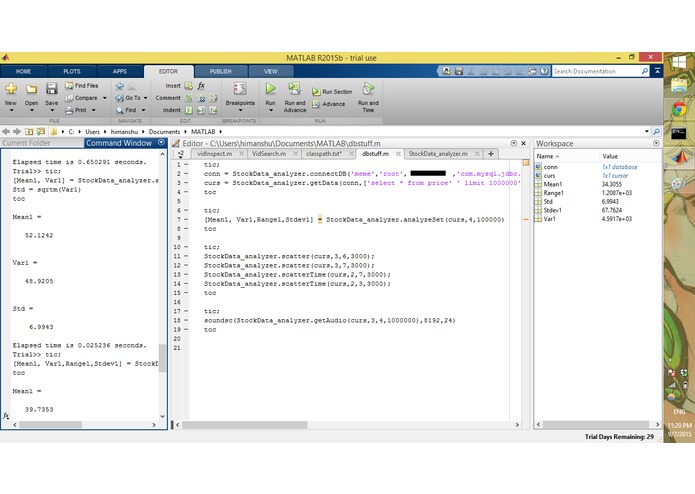Click the Print button in the File group
The width and height of the screenshot is (695, 494).
pyautogui.click(x=76, y=110)
